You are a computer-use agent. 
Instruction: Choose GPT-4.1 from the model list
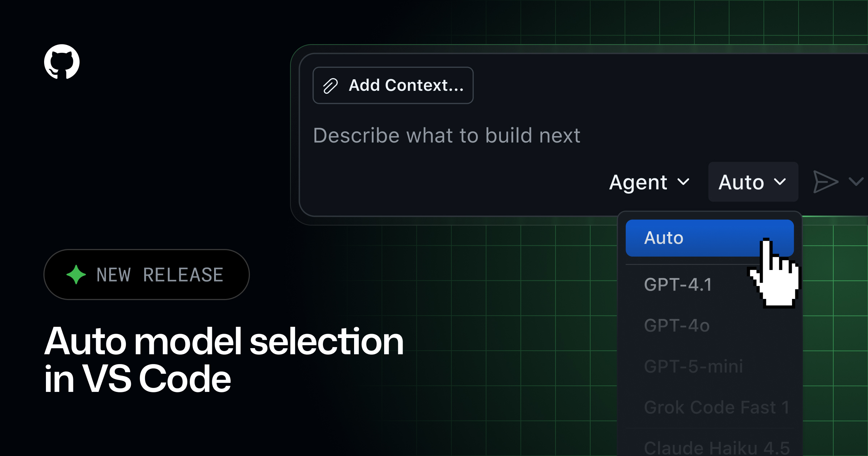point(678,284)
